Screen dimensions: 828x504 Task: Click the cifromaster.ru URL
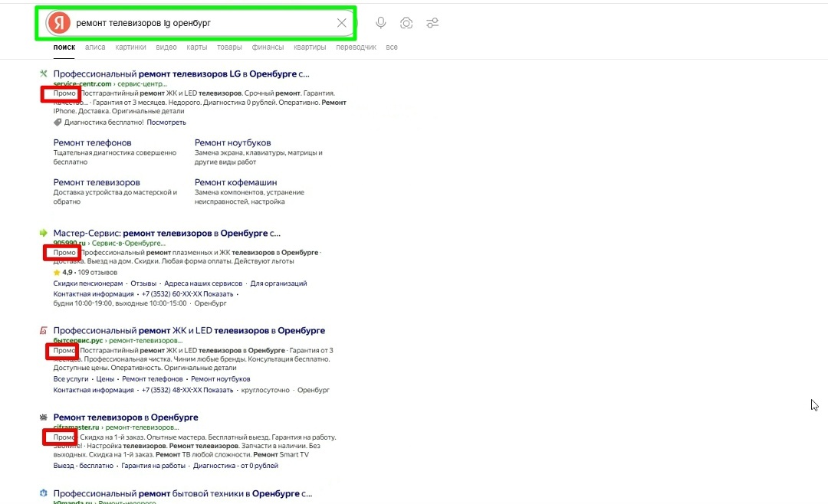point(76,427)
